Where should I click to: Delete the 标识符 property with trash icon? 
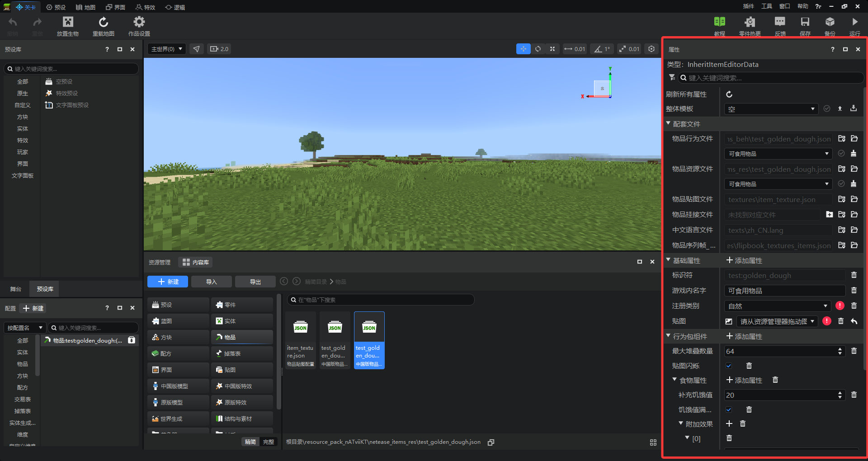854,275
